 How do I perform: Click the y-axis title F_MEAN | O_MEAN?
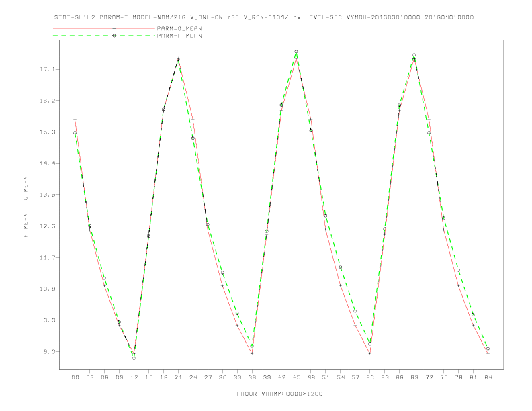(x=26, y=207)
